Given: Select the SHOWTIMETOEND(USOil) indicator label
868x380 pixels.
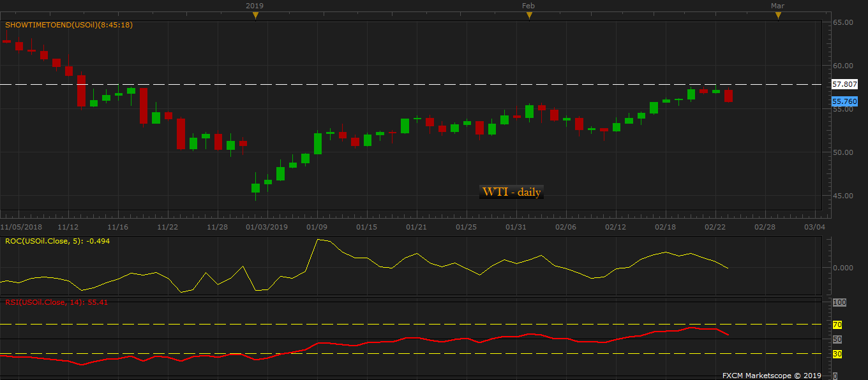Looking at the screenshot, I should (69, 25).
